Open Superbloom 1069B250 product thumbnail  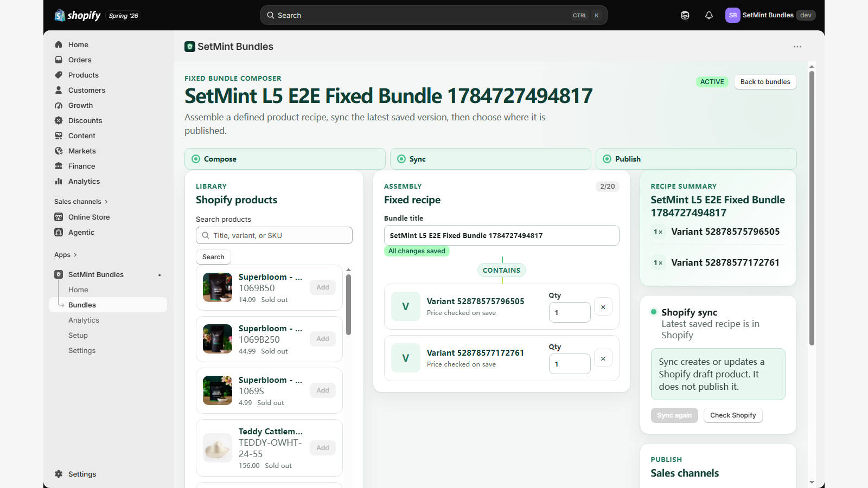(218, 339)
